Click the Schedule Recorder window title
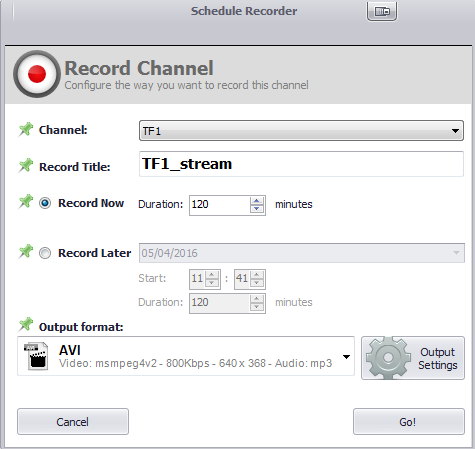Screen dimensions: 475x449 click(244, 11)
